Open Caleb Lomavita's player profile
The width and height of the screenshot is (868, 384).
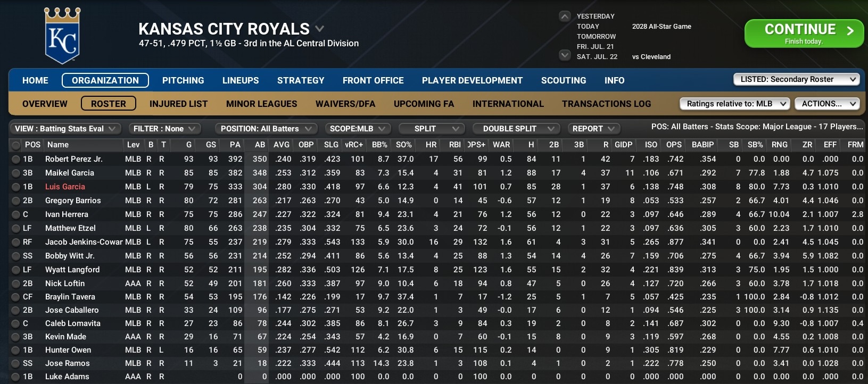[x=72, y=323]
